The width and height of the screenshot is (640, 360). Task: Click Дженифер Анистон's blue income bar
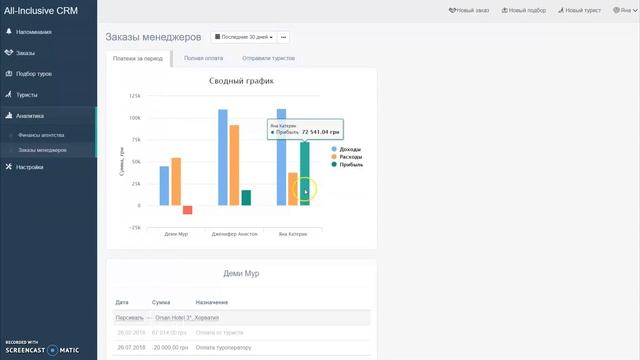tap(223, 157)
